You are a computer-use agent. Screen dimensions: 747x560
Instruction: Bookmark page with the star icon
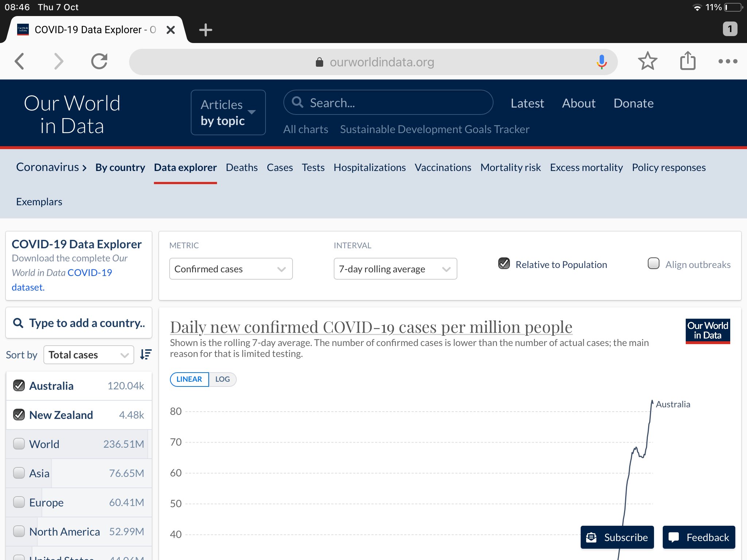point(647,61)
